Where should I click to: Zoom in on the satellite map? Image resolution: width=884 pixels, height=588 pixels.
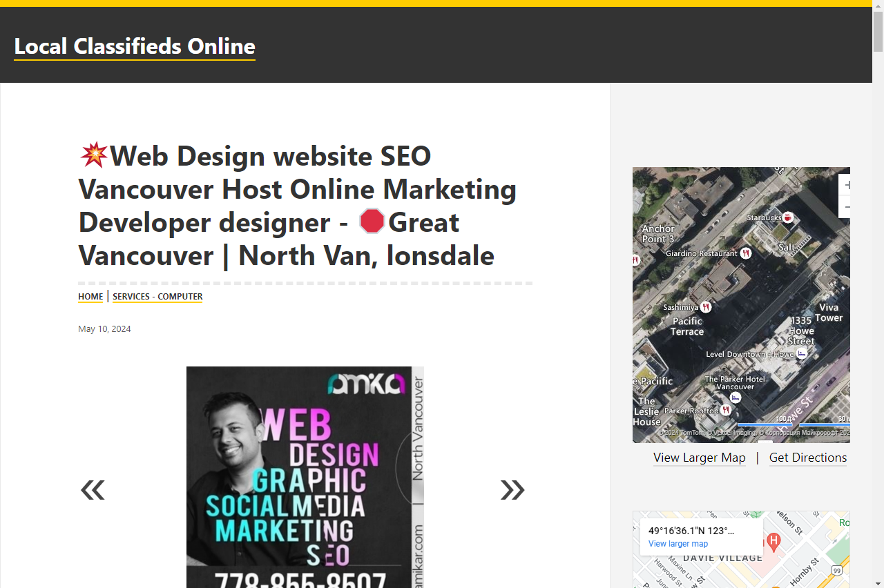click(x=845, y=185)
